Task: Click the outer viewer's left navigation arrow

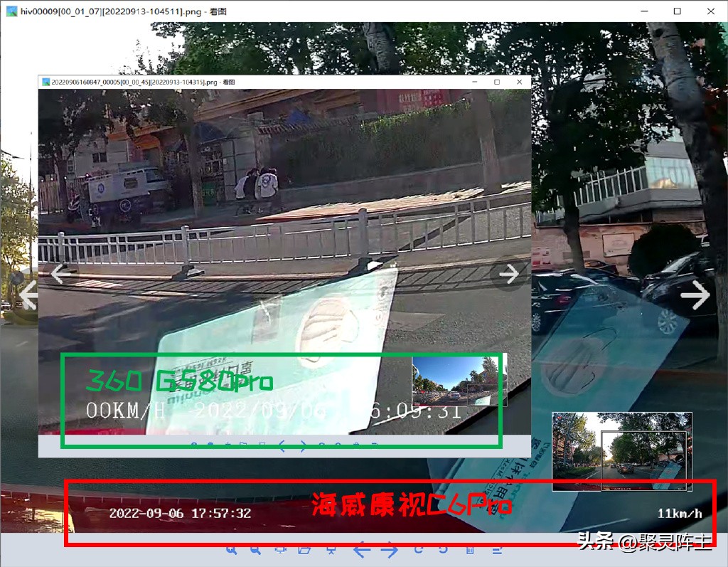Action: coord(28,295)
